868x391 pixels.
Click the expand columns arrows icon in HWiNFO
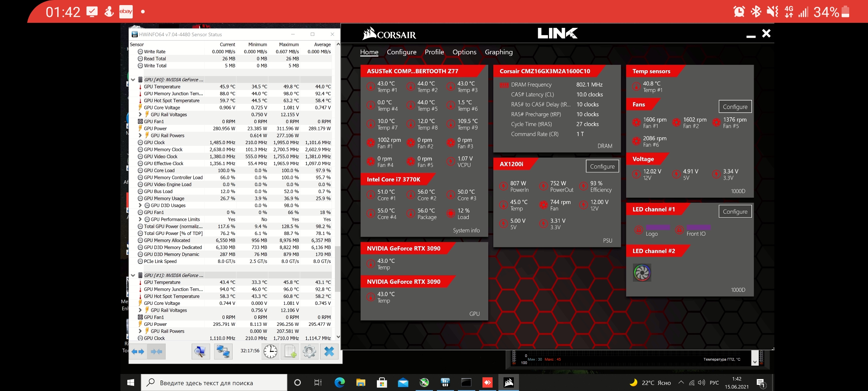[138, 352]
